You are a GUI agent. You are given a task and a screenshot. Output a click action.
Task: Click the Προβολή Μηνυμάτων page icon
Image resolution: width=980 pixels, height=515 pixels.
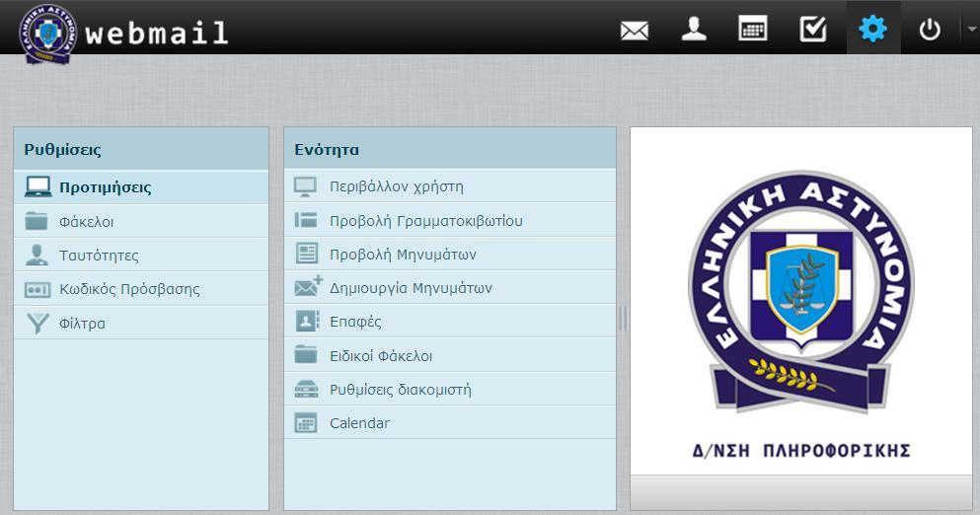click(306, 254)
